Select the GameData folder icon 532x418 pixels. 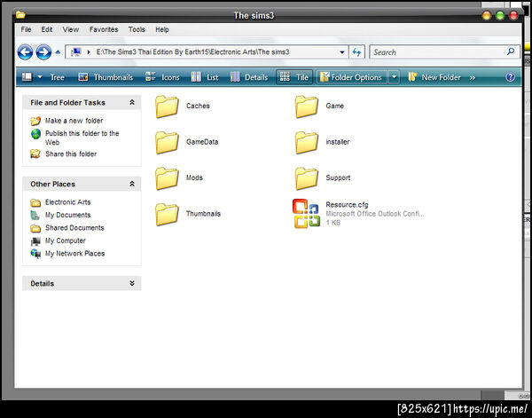pyautogui.click(x=167, y=143)
